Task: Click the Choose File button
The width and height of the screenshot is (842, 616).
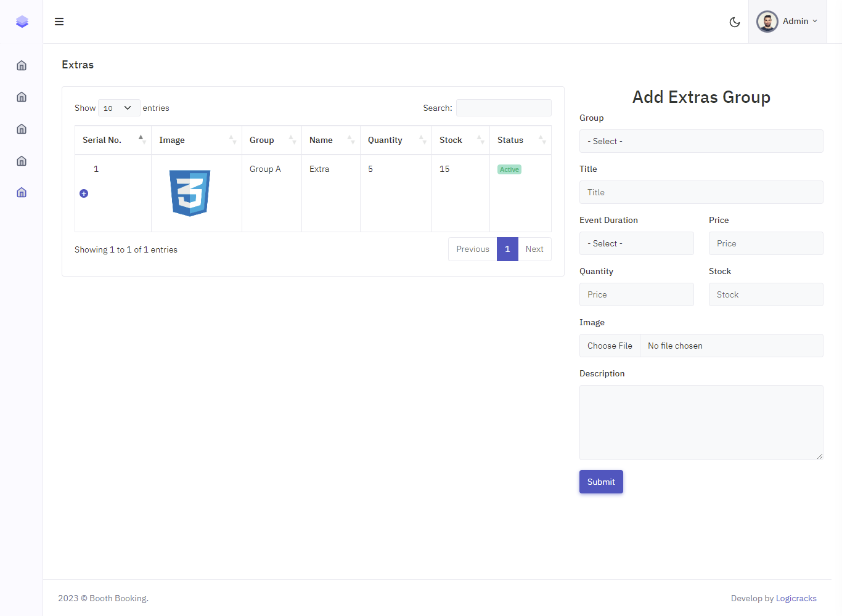Action: click(x=610, y=346)
